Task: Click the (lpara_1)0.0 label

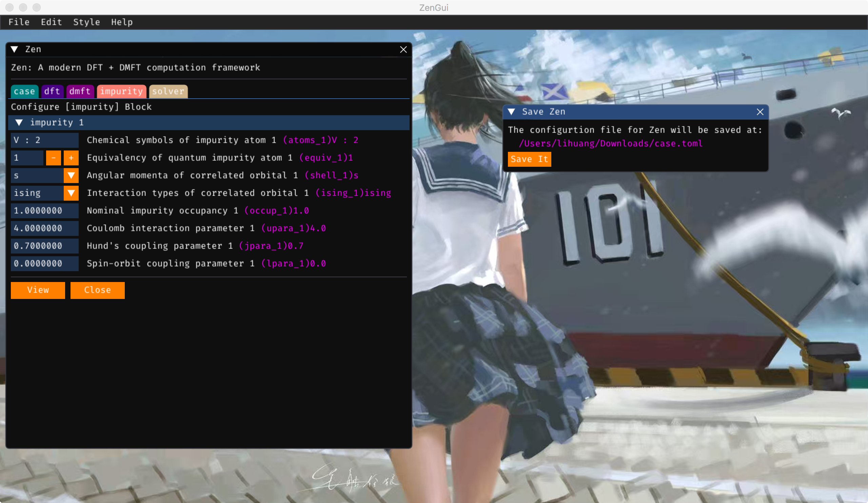Action: pos(294,263)
